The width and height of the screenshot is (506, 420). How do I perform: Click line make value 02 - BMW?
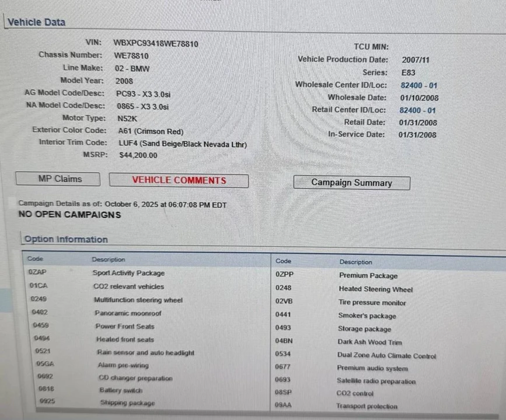(132, 69)
